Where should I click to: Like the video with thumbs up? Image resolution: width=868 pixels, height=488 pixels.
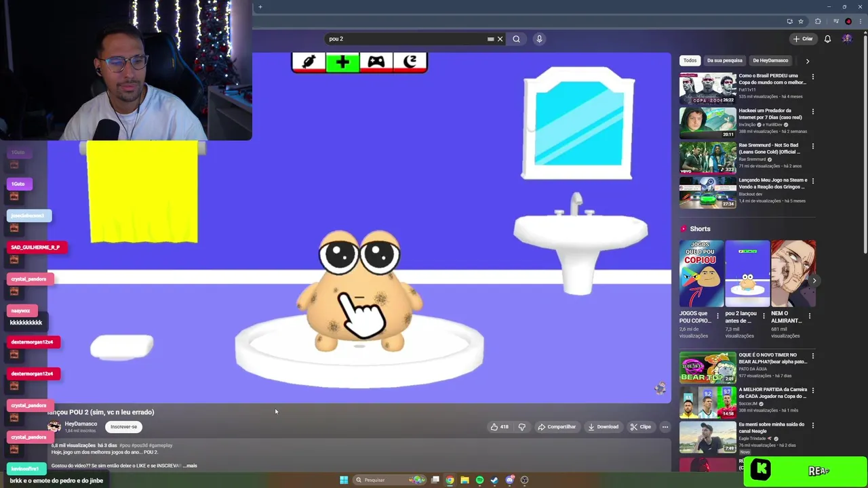[500, 427]
